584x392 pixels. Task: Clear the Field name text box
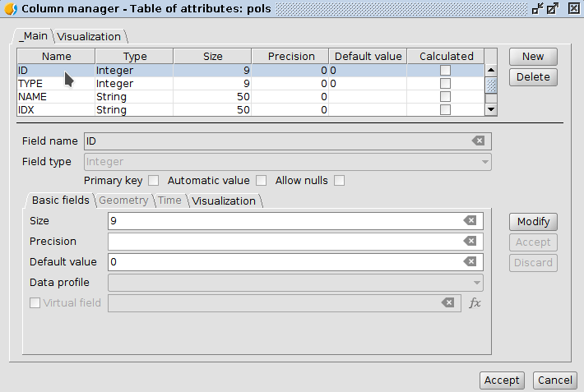click(x=478, y=141)
